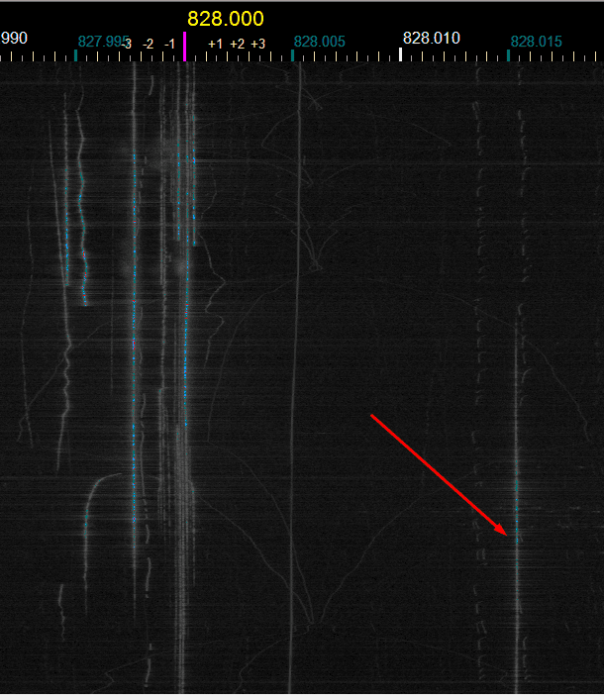Click the 828.005 frequency scale label
Viewport: 604px width, 700px height.
[319, 42]
